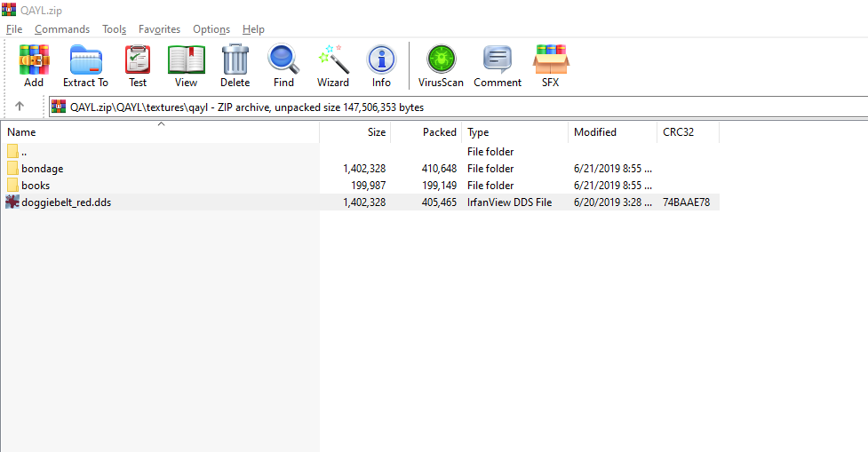Screen dimensions: 868x452
Task: Select the books folder icon
Action: coord(12,185)
